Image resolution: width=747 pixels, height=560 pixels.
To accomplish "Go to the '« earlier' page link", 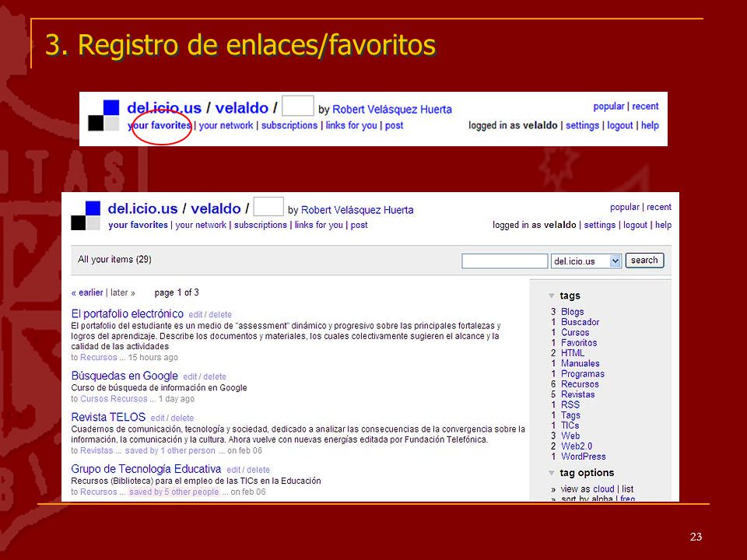I will [87, 292].
